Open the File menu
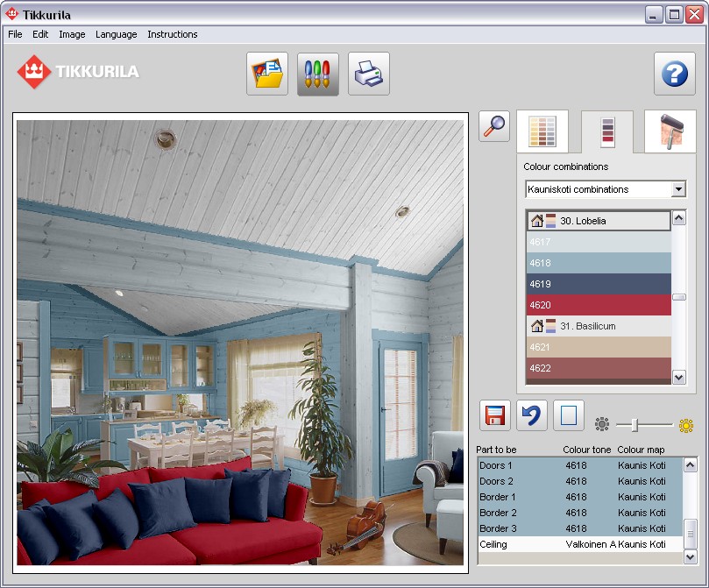Viewport: 709px width, 588px height. 15,34
